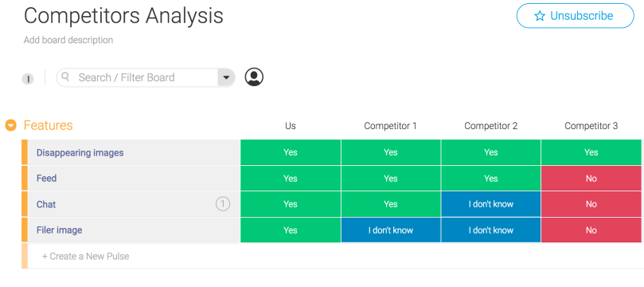The width and height of the screenshot is (644, 287).
Task: Click the star icon in Unsubscribe
Action: point(539,16)
